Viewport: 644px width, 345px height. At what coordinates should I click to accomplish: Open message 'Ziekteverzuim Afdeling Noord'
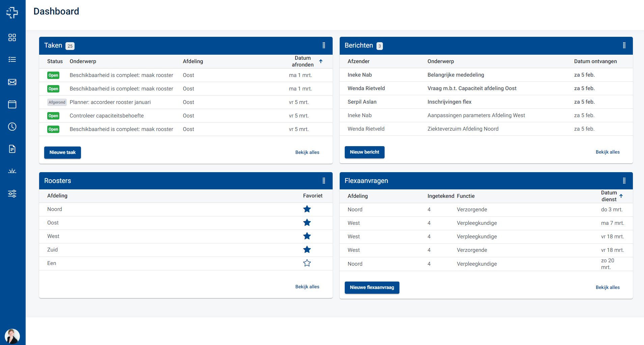click(x=486, y=129)
